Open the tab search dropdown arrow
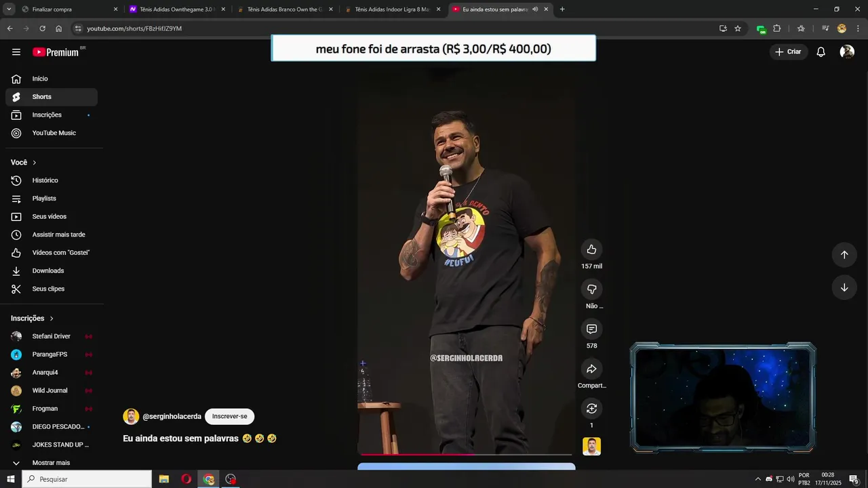This screenshot has height=488, width=868. pos(9,9)
